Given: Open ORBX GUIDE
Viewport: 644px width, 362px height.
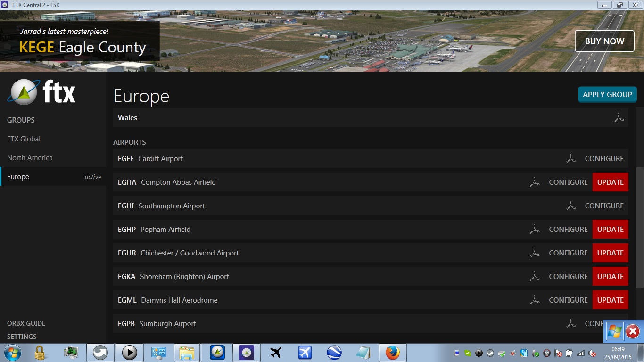Looking at the screenshot, I should click(26, 323).
